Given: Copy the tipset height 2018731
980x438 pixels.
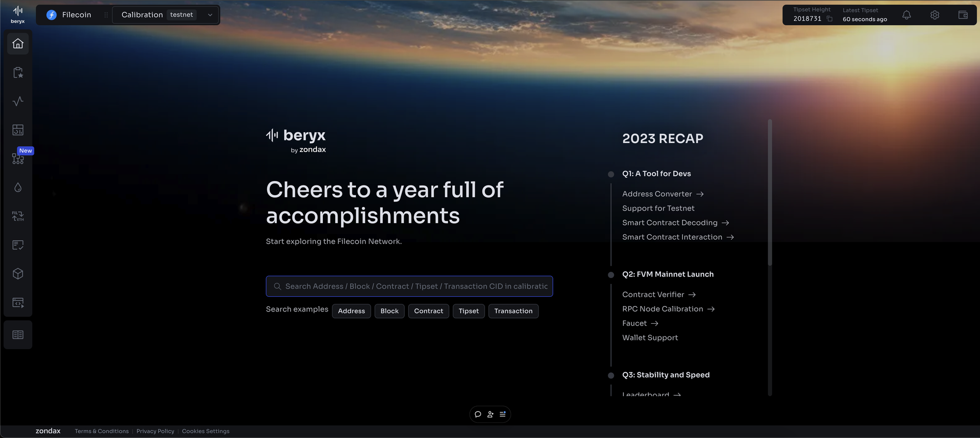Looking at the screenshot, I should [830, 19].
